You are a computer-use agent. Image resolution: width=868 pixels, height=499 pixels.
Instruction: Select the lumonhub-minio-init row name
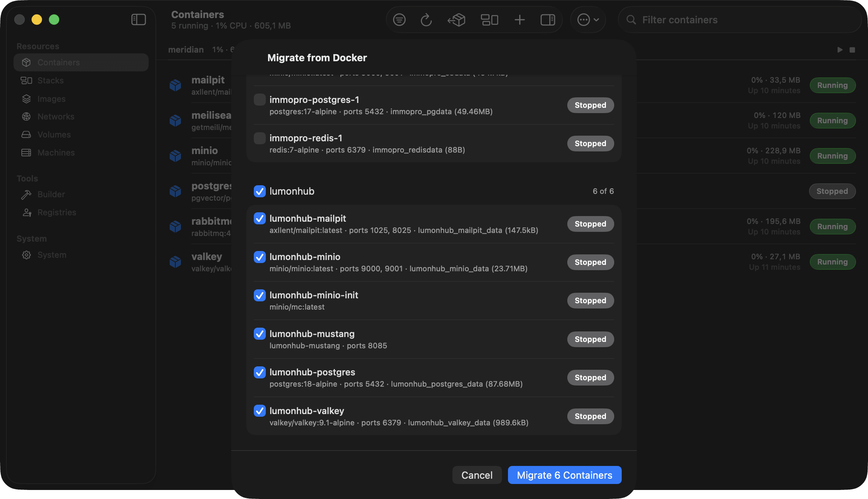point(314,295)
